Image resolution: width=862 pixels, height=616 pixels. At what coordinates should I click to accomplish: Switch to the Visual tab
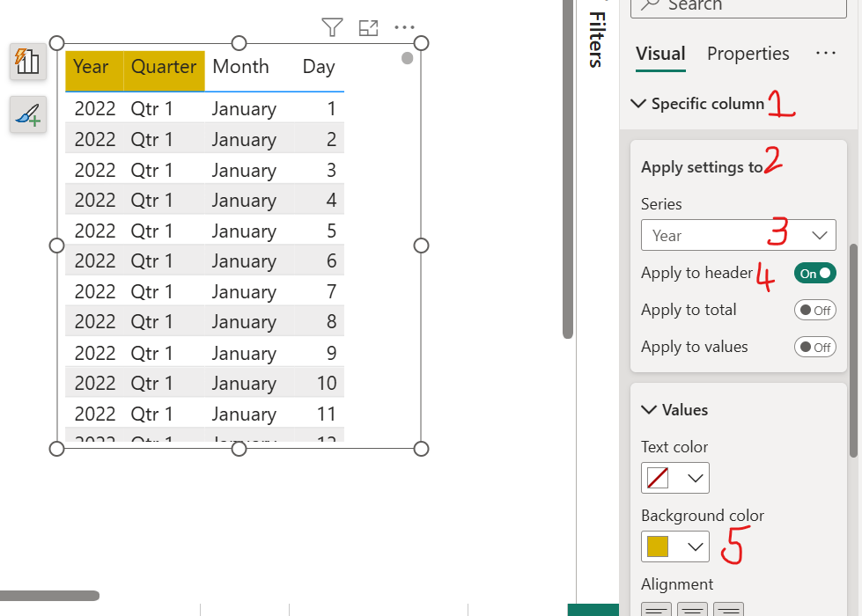click(660, 54)
